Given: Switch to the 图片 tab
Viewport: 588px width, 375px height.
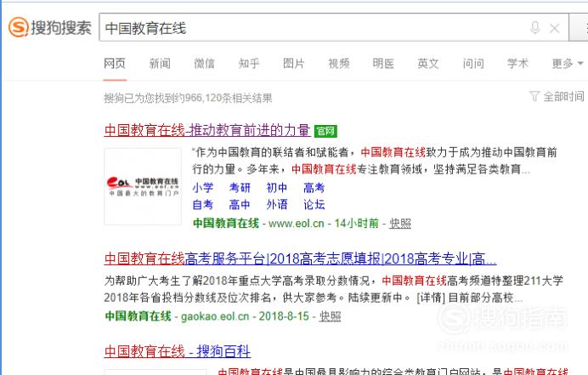Looking at the screenshot, I should 294,64.
